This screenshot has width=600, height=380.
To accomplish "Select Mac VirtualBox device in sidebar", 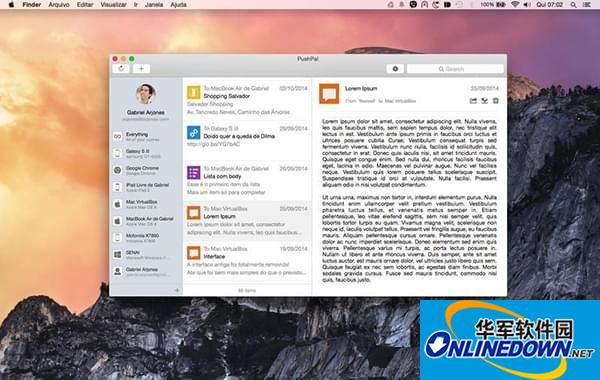I will coord(146,204).
